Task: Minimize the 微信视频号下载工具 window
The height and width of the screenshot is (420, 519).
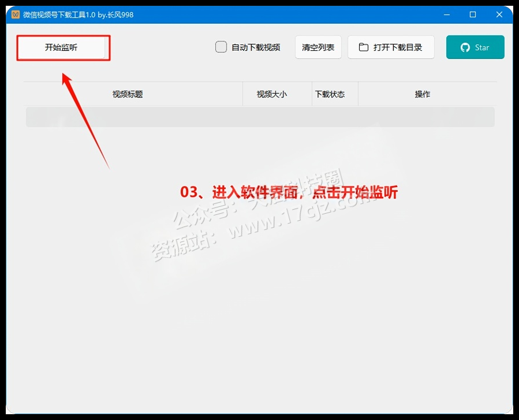Action: pos(447,14)
